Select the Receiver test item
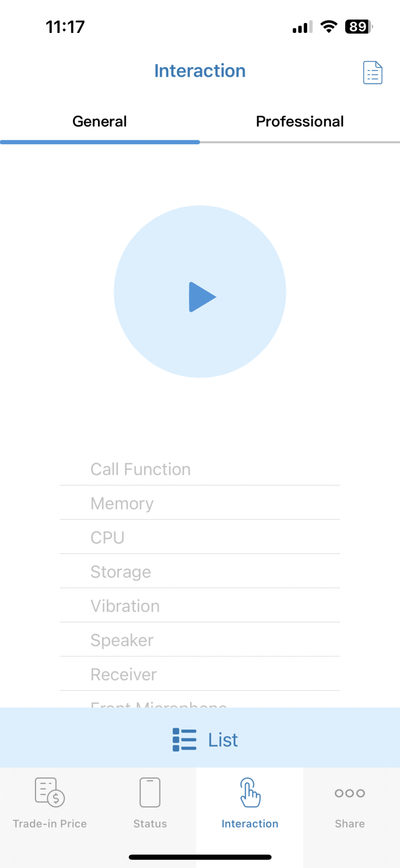The height and width of the screenshot is (868, 400). pyautogui.click(x=200, y=674)
